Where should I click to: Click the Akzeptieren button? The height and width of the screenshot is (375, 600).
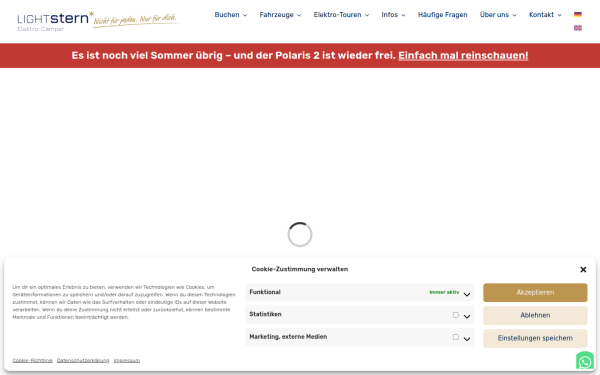click(x=535, y=292)
